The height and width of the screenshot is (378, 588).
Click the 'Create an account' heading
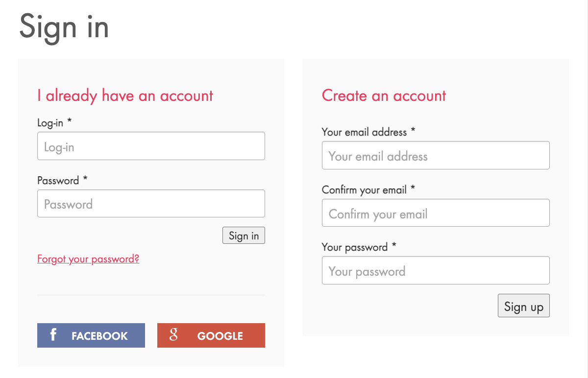(384, 95)
